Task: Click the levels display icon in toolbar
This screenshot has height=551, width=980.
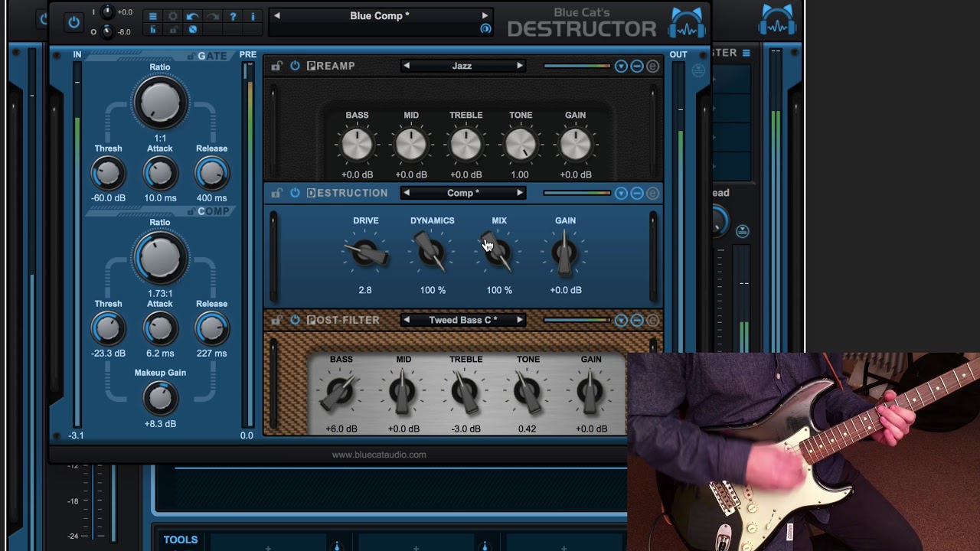Action: (x=153, y=30)
